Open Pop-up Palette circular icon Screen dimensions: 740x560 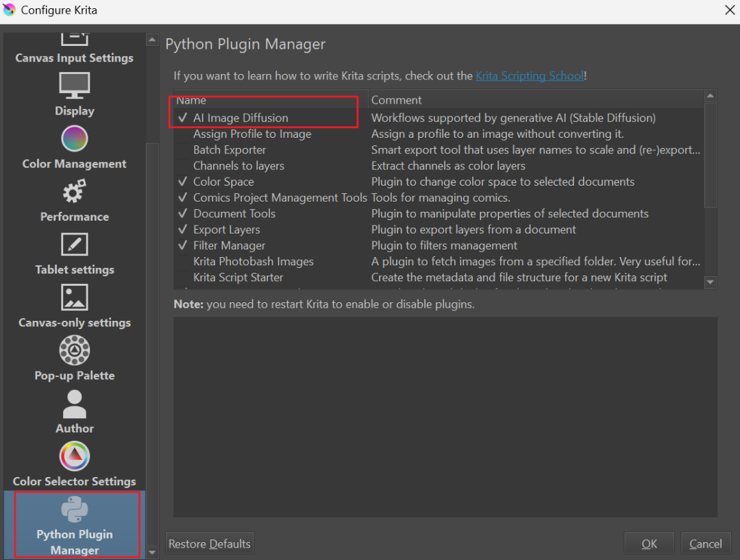[x=75, y=350]
